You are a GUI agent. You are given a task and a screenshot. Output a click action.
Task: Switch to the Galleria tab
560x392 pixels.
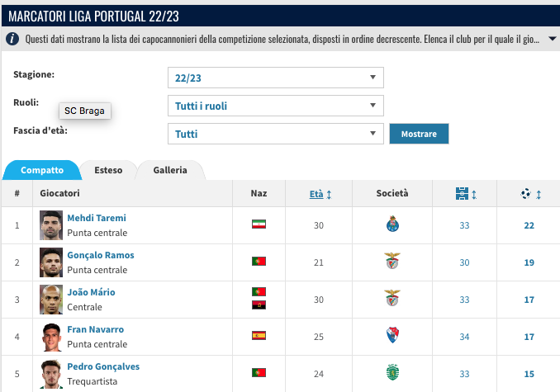pos(170,170)
